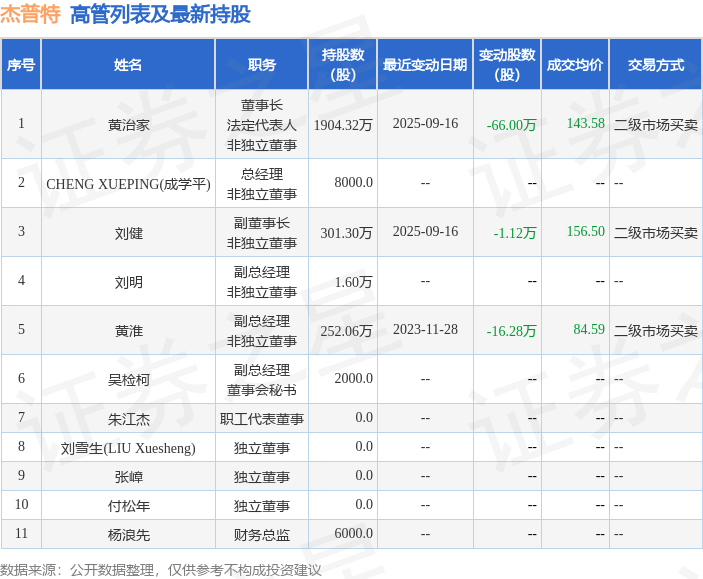Select the 交易方式 column header
The width and height of the screenshot is (703, 579).
pos(656,65)
